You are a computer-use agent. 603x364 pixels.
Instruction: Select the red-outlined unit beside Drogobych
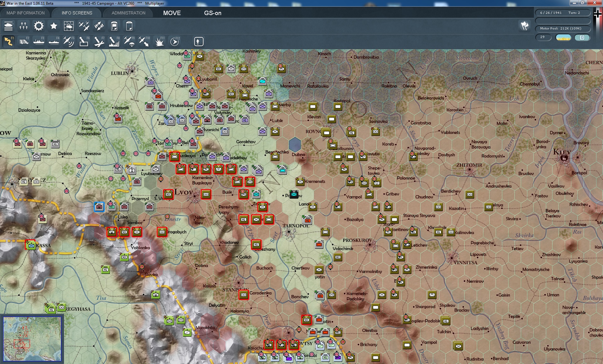[162, 232]
